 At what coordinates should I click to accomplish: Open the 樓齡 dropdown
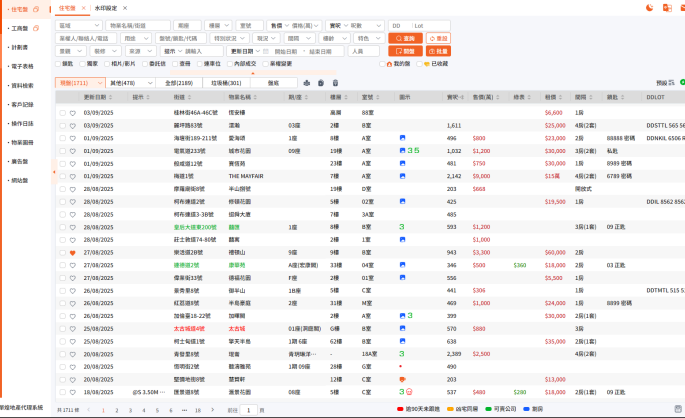(x=334, y=38)
